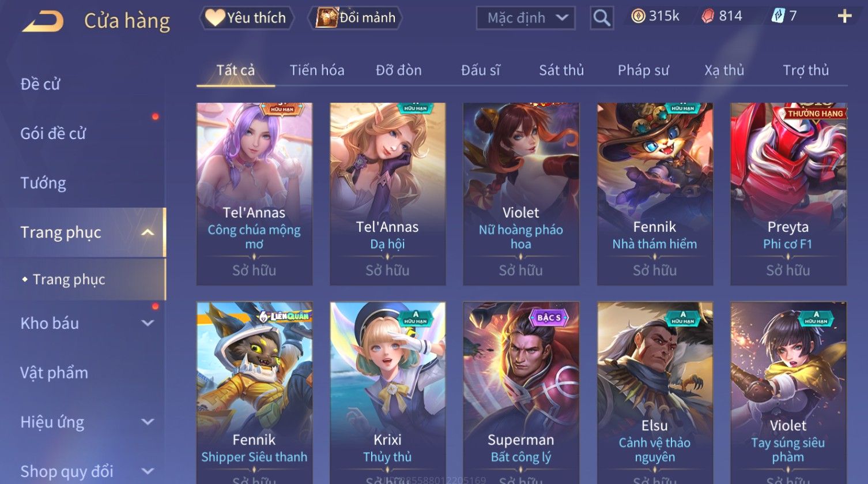Image resolution: width=868 pixels, height=484 pixels.
Task: Open the Tướng menu item
Action: tap(43, 183)
